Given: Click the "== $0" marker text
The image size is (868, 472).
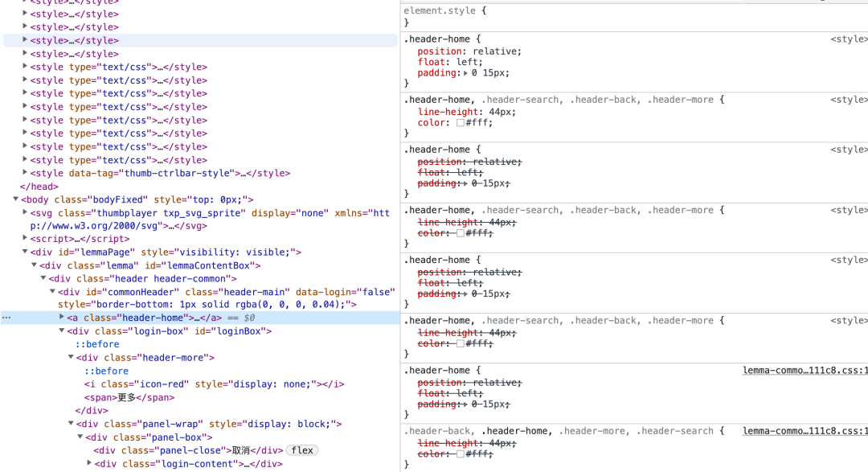Looking at the screenshot, I should (241, 318).
